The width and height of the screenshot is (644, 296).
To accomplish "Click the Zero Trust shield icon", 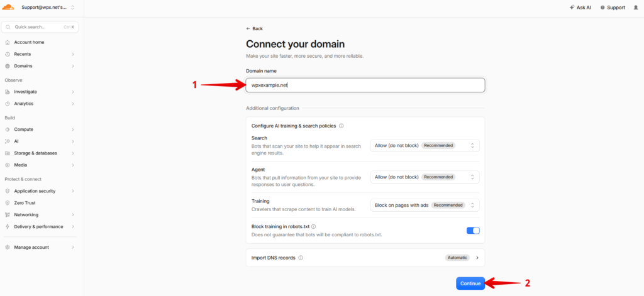I will click(8, 203).
